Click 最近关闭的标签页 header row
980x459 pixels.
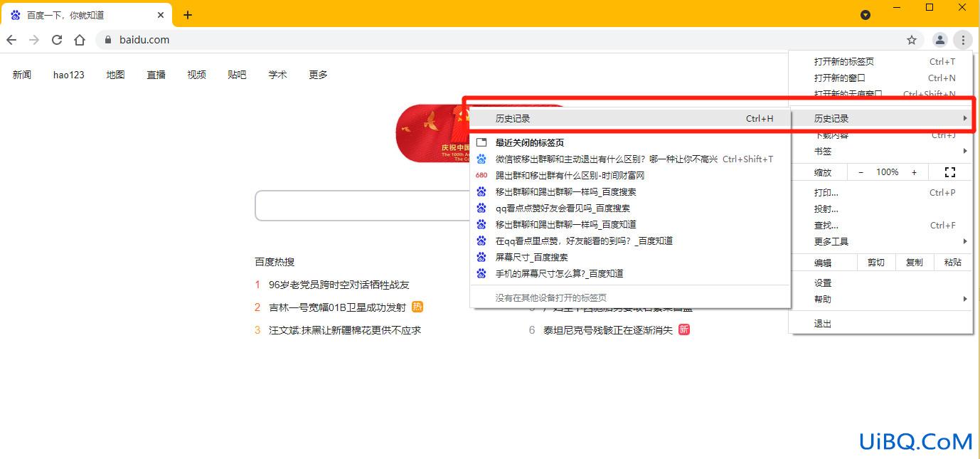[x=630, y=143]
